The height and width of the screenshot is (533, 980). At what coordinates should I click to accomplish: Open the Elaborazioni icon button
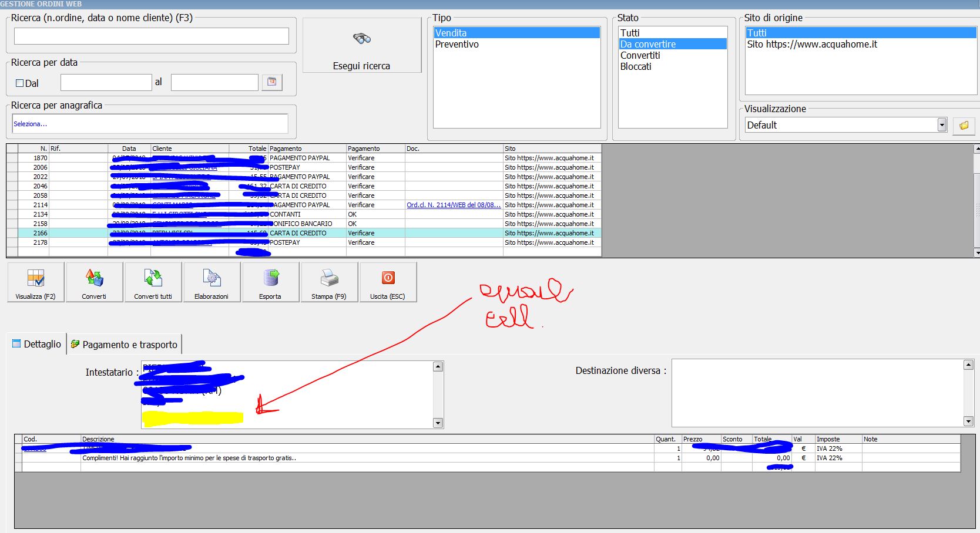click(x=212, y=282)
